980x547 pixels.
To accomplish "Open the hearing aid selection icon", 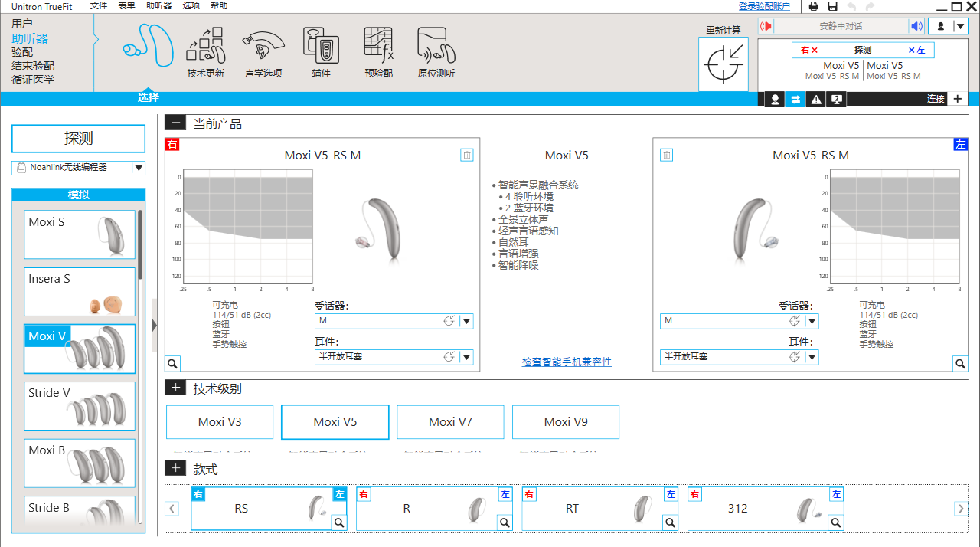I will 149,46.
